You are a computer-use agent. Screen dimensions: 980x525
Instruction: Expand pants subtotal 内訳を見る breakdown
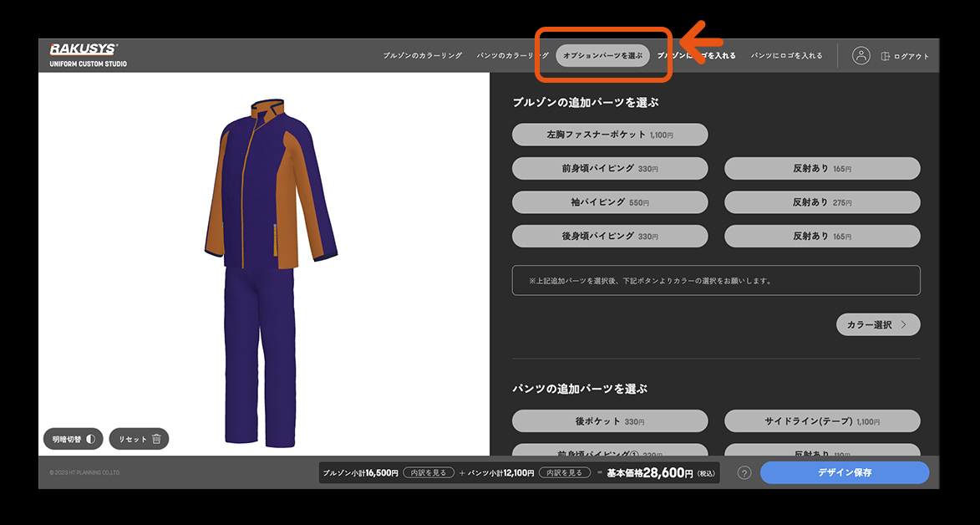pyautogui.click(x=563, y=473)
